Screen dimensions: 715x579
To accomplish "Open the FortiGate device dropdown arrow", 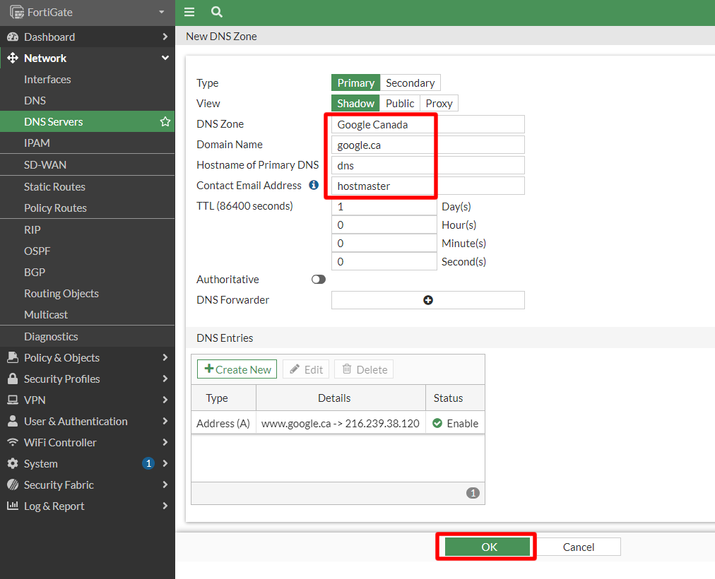I will (x=161, y=12).
